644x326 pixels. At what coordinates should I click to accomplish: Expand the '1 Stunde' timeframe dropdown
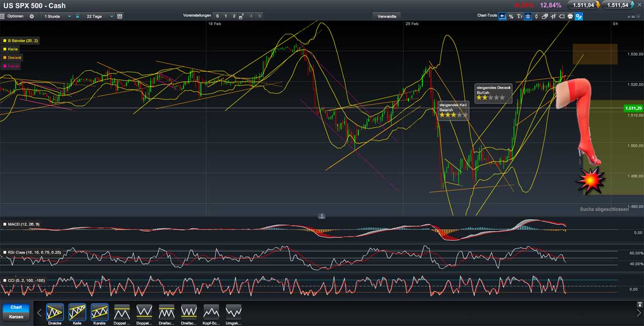pyautogui.click(x=57, y=17)
